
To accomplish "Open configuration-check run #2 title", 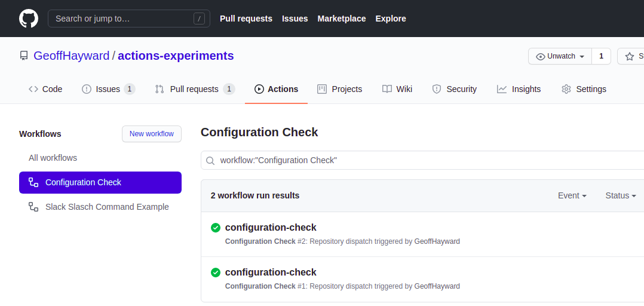I will click(271, 228).
